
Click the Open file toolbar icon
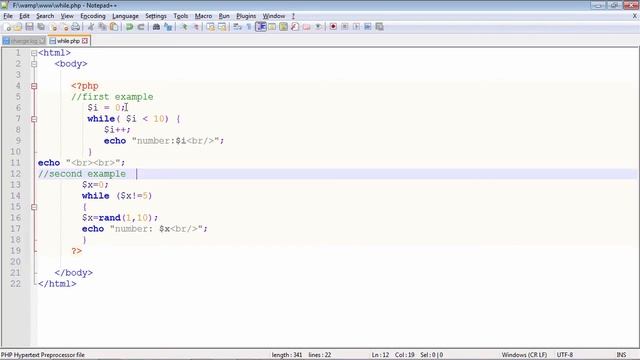18,27
